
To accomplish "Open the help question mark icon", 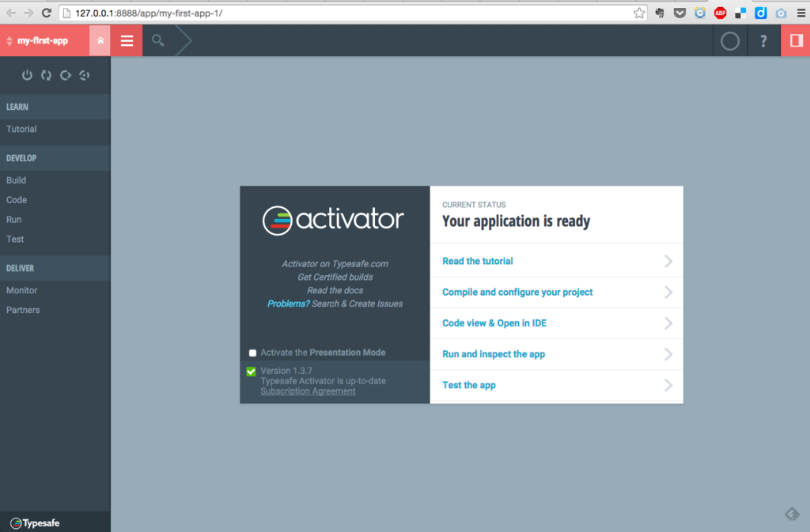I will click(x=763, y=40).
